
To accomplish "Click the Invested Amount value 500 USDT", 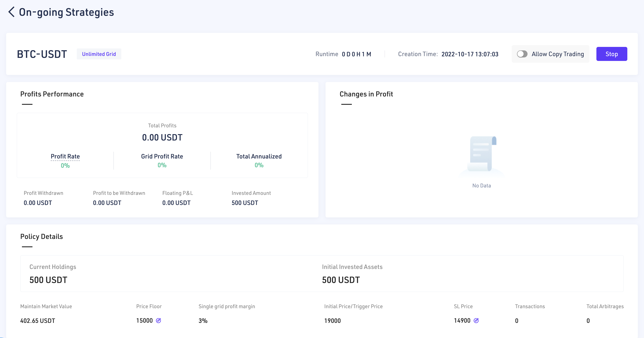I will tap(245, 203).
